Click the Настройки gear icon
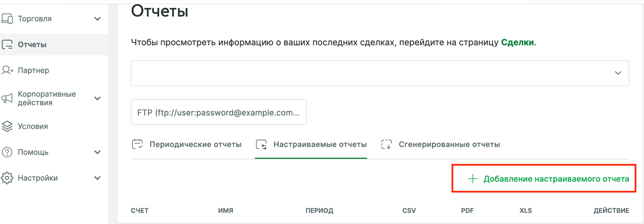 click(x=7, y=178)
